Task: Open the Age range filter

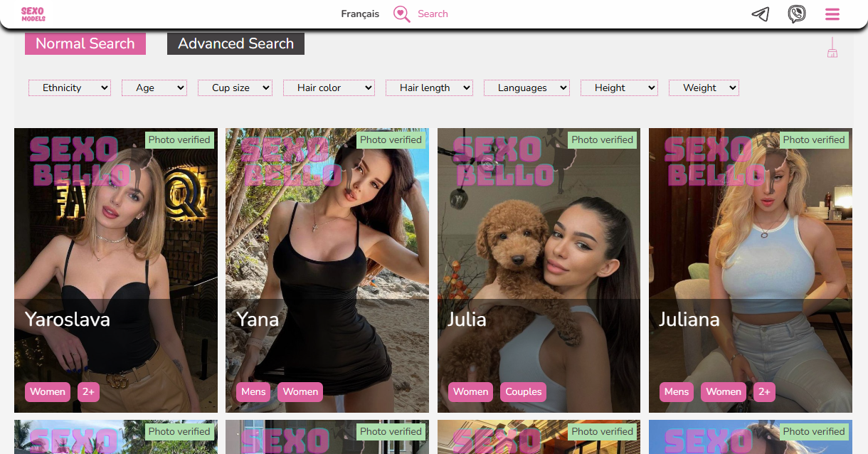Action: pyautogui.click(x=154, y=88)
